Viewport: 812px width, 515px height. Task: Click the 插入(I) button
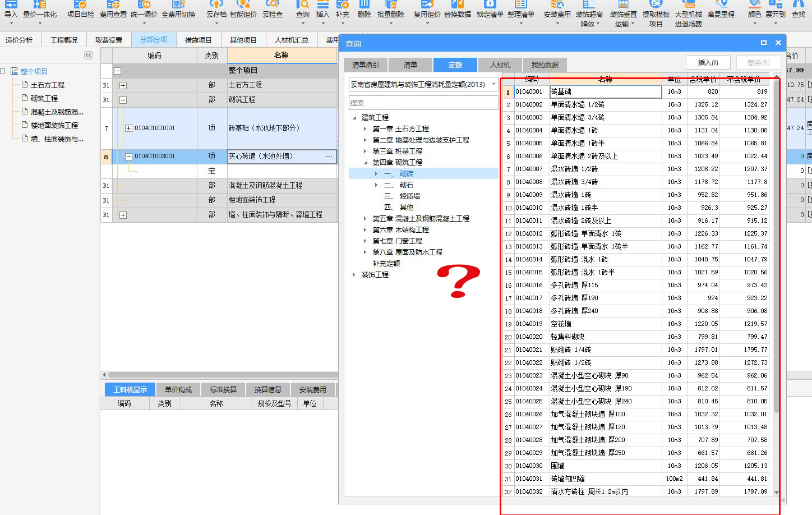[x=708, y=63]
